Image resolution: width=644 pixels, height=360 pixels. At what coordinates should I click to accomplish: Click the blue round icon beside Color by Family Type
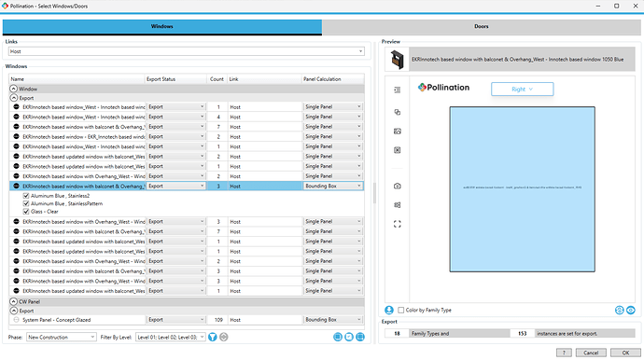389,311
